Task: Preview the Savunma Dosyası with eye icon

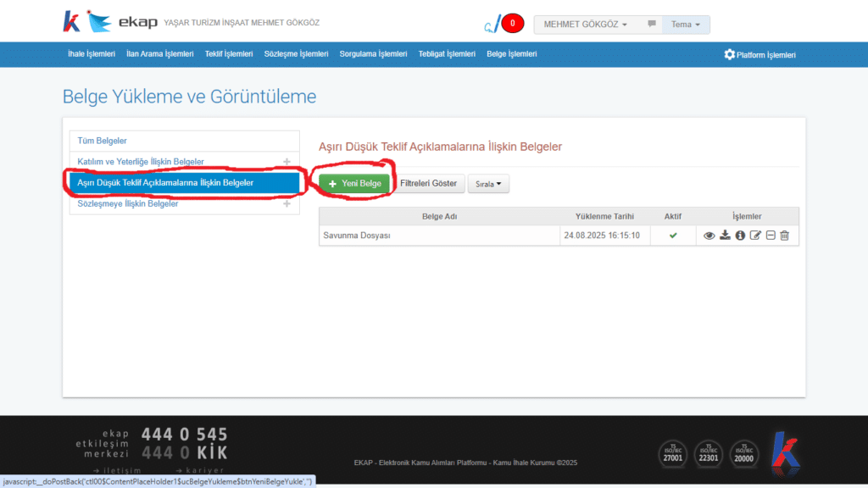Action: click(x=709, y=236)
